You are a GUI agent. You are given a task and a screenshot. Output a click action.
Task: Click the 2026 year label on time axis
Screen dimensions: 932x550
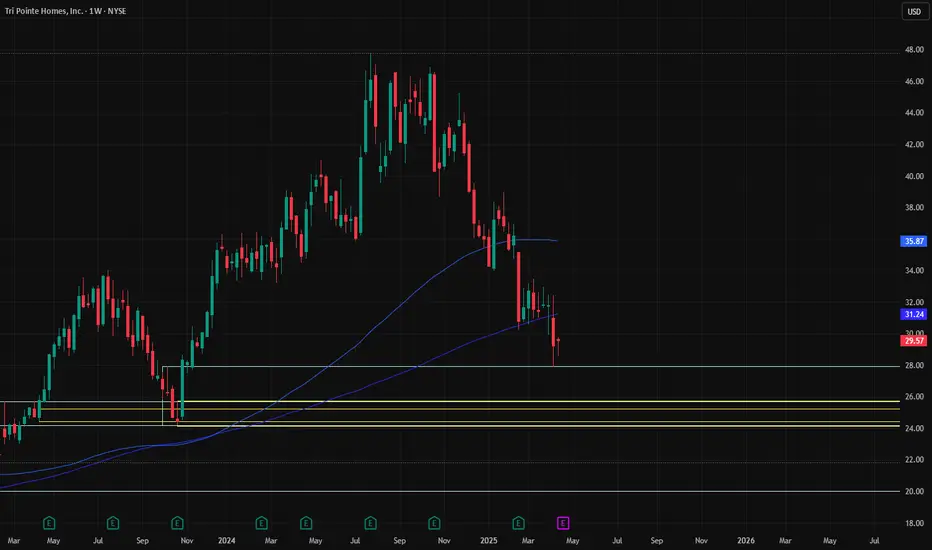[746, 540]
